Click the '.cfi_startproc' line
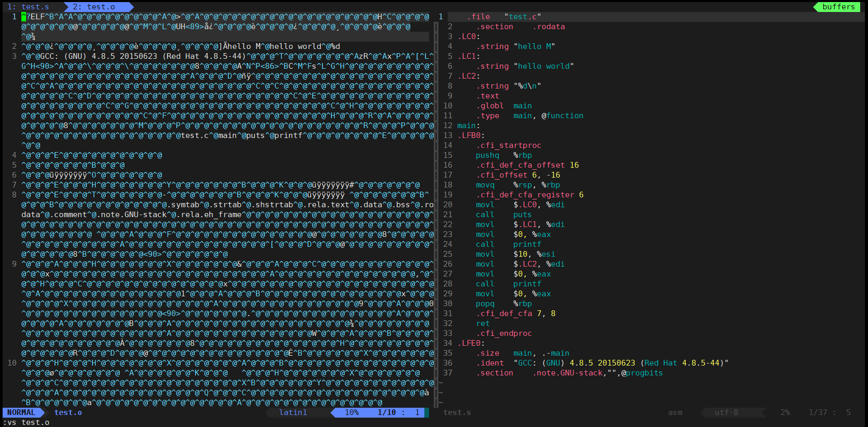The width and height of the screenshot is (868, 427). 509,145
